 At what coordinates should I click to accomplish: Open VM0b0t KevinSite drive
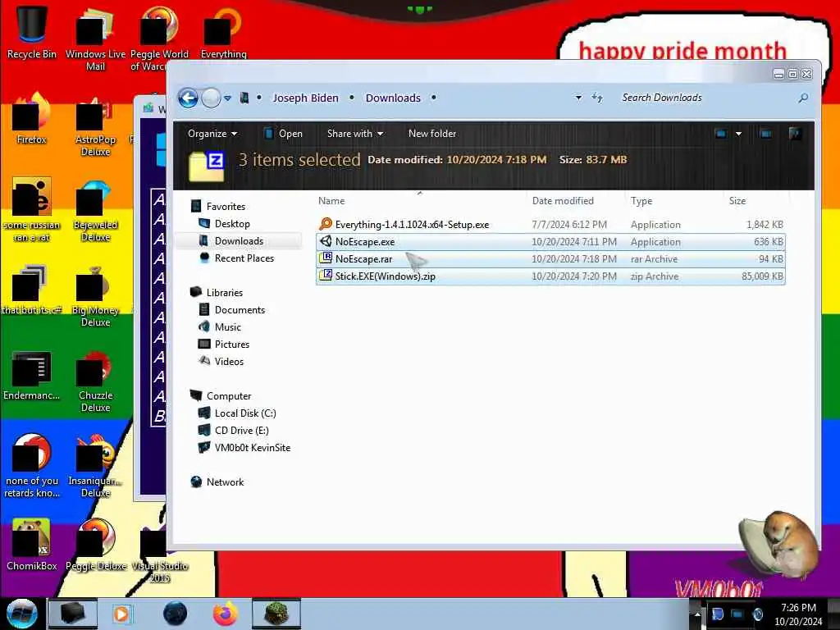(252, 447)
